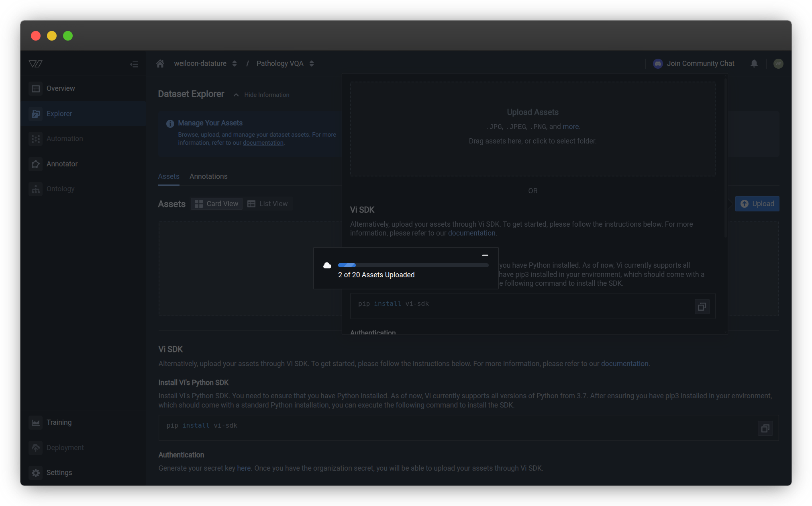Go to the Deployment section
Screen dimensions: 812x506
[x=65, y=447]
